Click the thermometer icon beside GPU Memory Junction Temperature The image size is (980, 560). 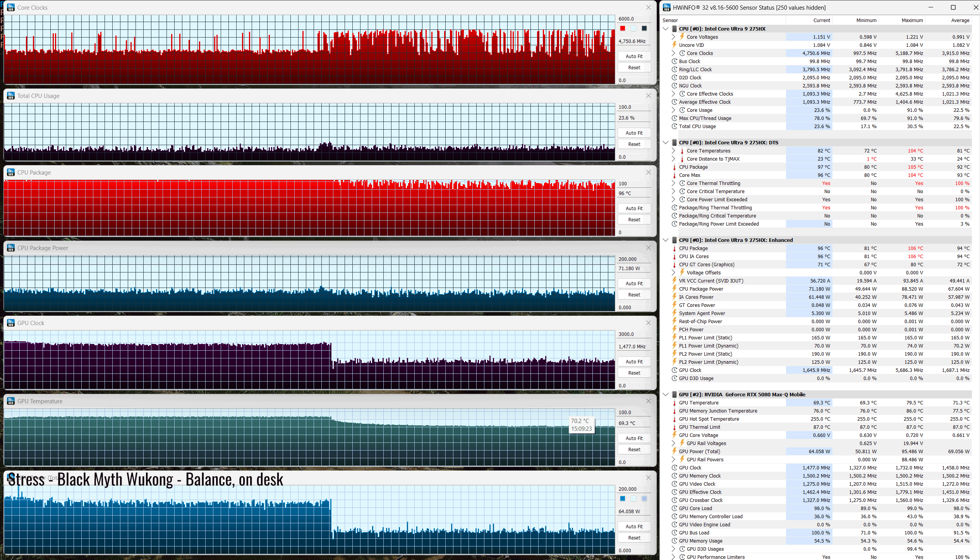[x=674, y=411]
